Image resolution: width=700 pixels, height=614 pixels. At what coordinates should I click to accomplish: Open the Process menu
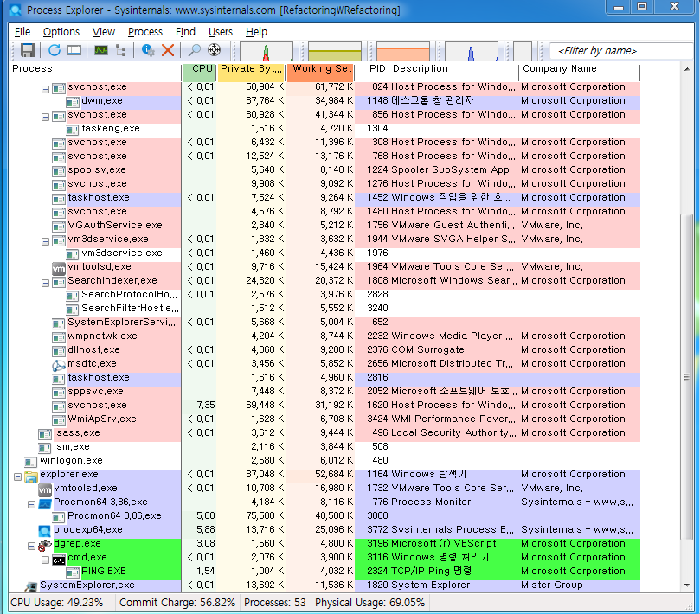click(145, 32)
